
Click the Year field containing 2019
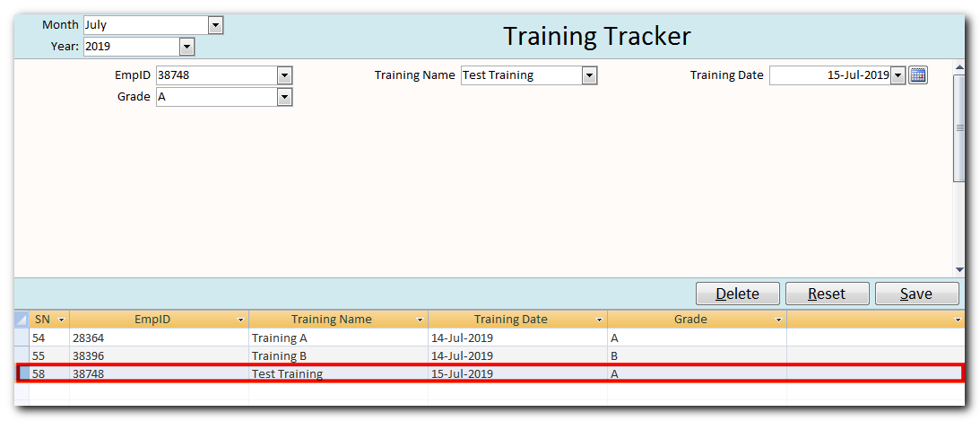tap(131, 47)
